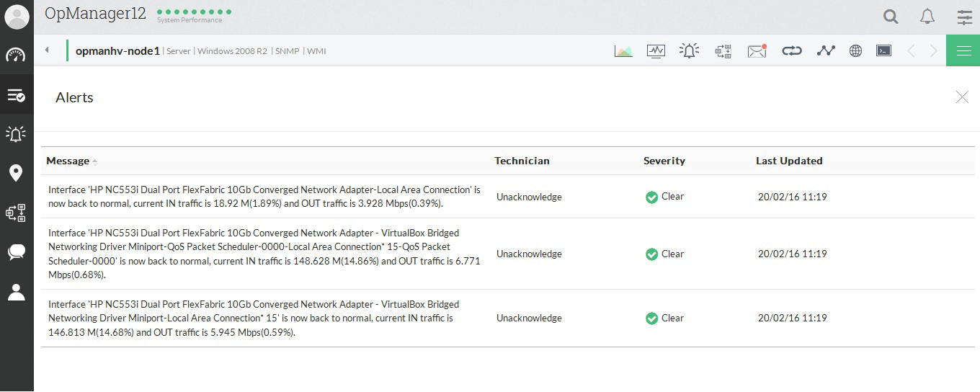Screen dimensions: 980x392
Task: Click Severity column header
Action: click(664, 161)
